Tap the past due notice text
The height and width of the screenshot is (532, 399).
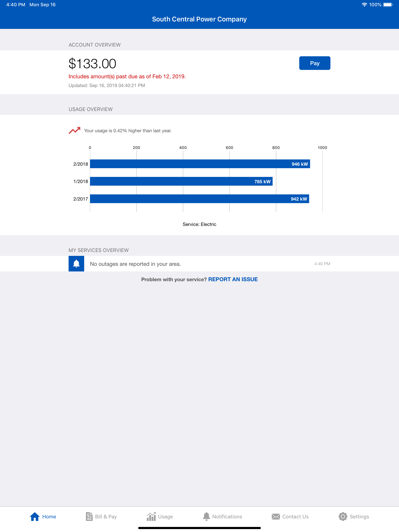click(127, 77)
